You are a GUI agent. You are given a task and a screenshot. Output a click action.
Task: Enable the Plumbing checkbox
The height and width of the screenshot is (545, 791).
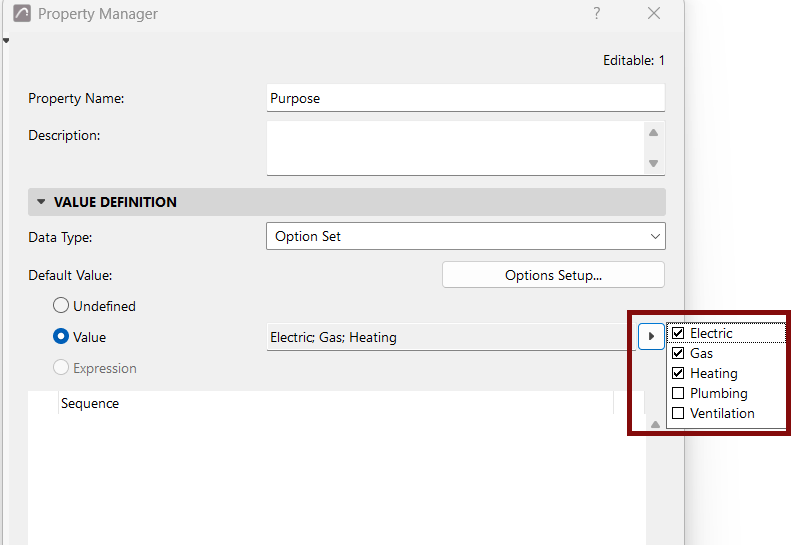pos(678,393)
